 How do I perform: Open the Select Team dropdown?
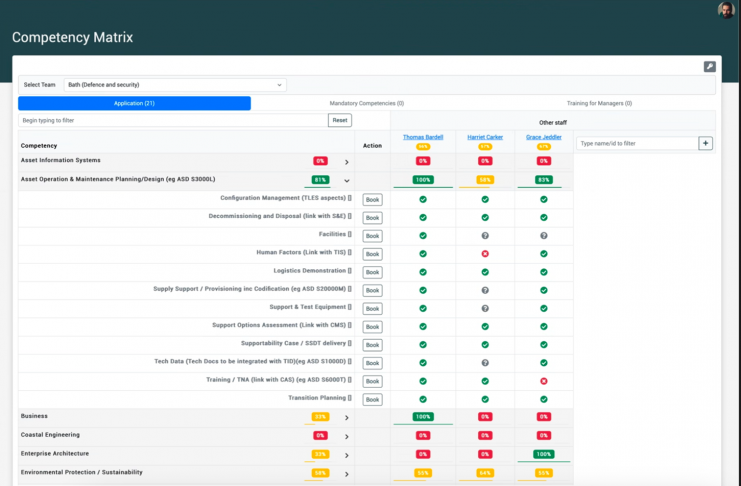(175, 85)
